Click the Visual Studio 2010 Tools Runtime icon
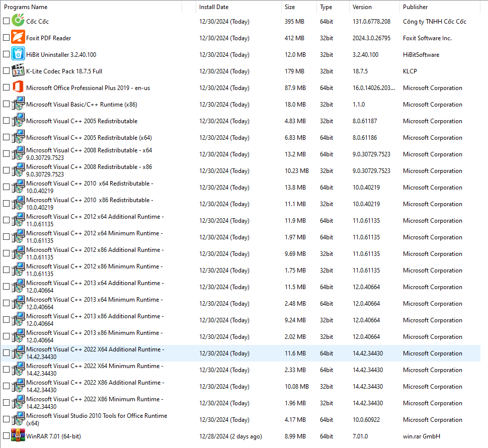Viewport: 488px width, 448px height. pos(18,419)
